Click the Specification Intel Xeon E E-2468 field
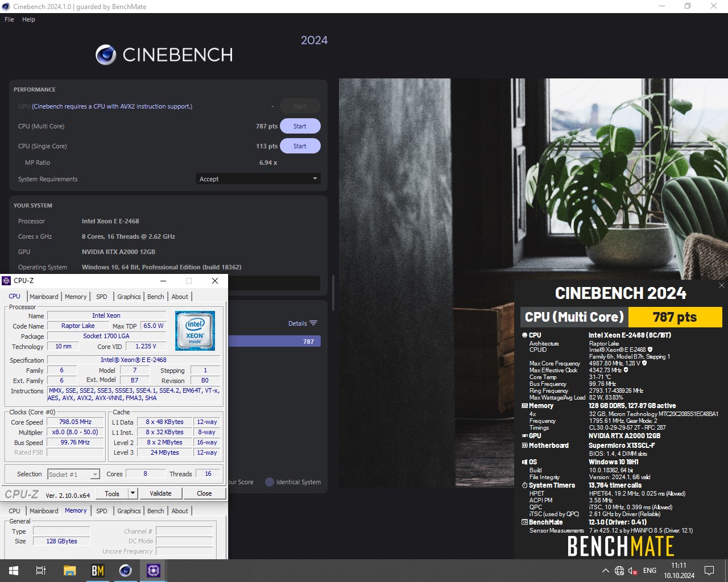The height and width of the screenshot is (582, 728). [134, 360]
